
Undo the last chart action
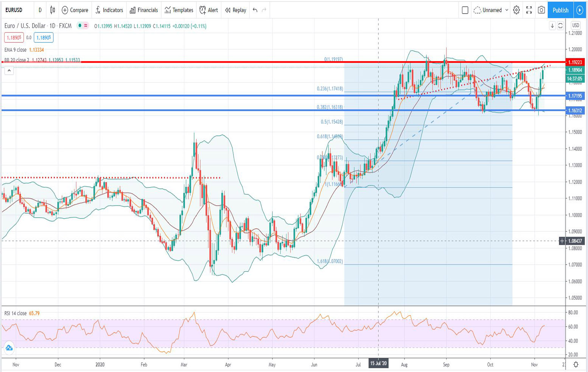coord(254,10)
